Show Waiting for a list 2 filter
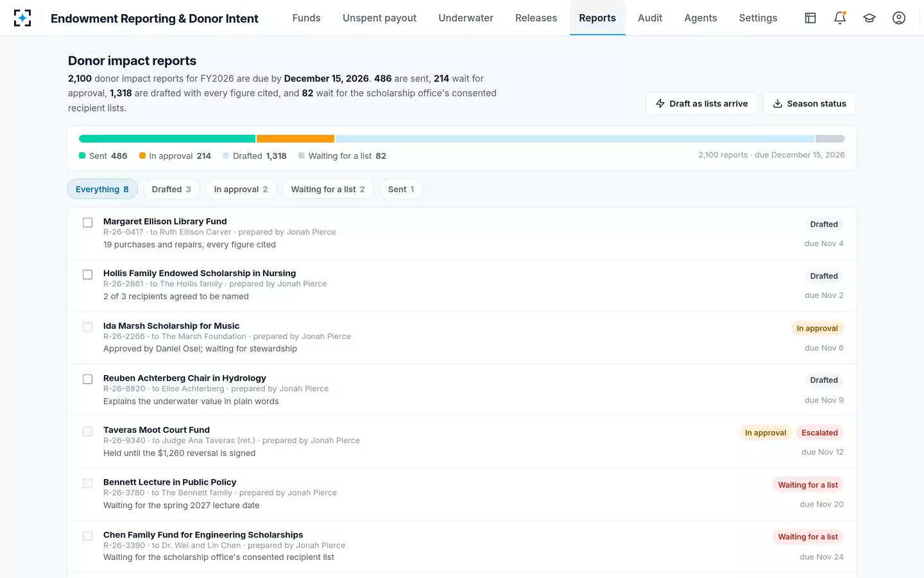 (328, 189)
